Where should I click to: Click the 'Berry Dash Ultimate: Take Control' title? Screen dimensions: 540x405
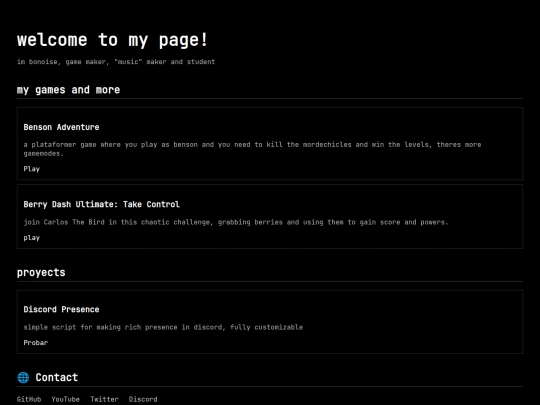pos(102,204)
